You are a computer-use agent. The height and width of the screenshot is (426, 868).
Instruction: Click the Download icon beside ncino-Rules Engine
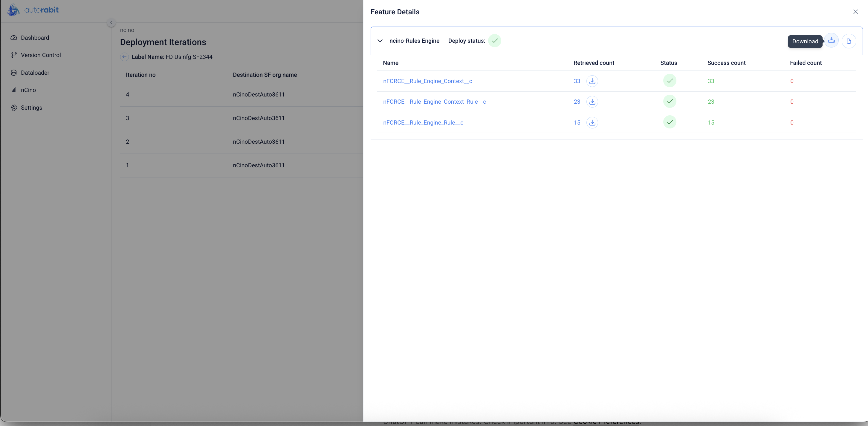[831, 41]
